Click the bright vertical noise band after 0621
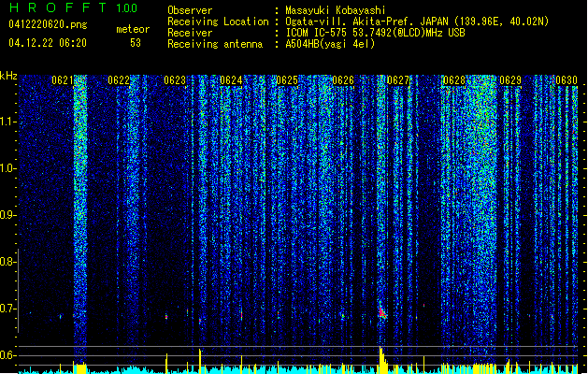Image resolution: width=588 pixels, height=374 pixels. (79, 218)
